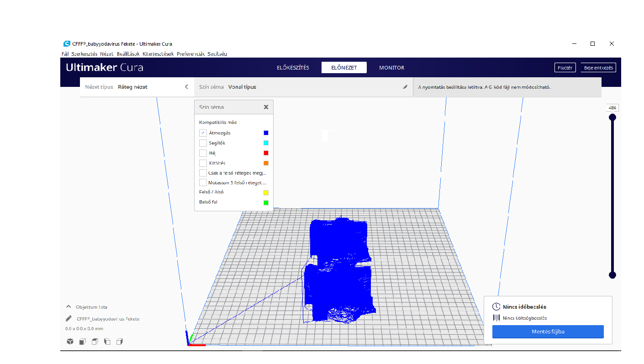This screenshot has height=364, width=644.
Task: Click the lower handle of the layer slider
Action: [612, 275]
